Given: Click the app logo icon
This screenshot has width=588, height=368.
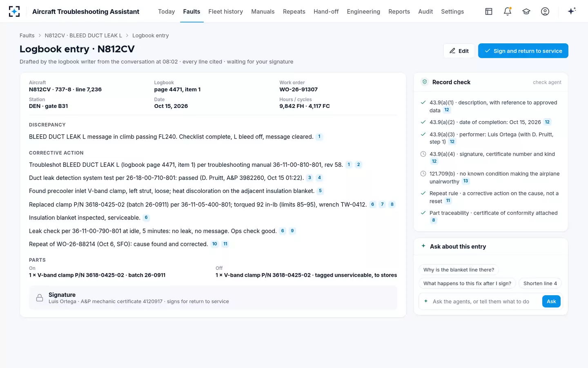Looking at the screenshot, I should (x=14, y=11).
